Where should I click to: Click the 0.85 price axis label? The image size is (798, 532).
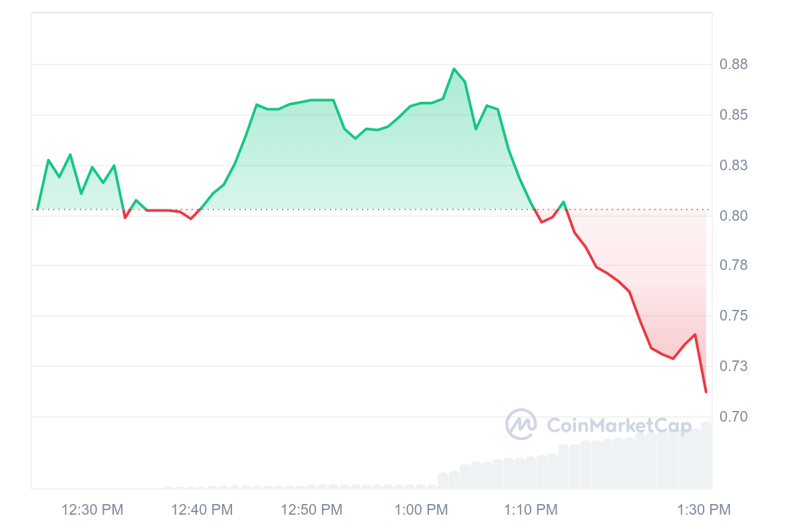coord(733,115)
